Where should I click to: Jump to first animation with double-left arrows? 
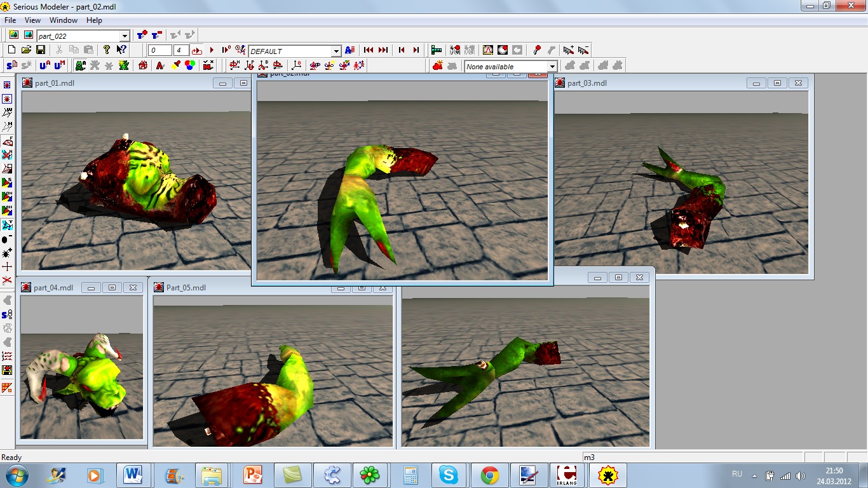click(369, 50)
